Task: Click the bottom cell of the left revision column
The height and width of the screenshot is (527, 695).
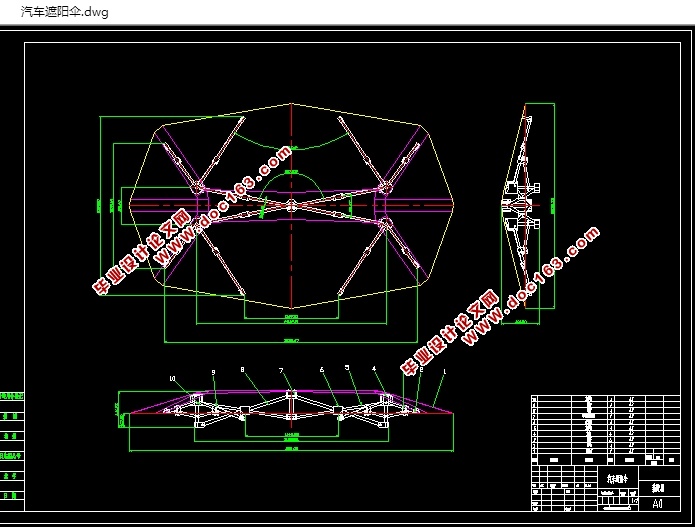Action: click(12, 496)
